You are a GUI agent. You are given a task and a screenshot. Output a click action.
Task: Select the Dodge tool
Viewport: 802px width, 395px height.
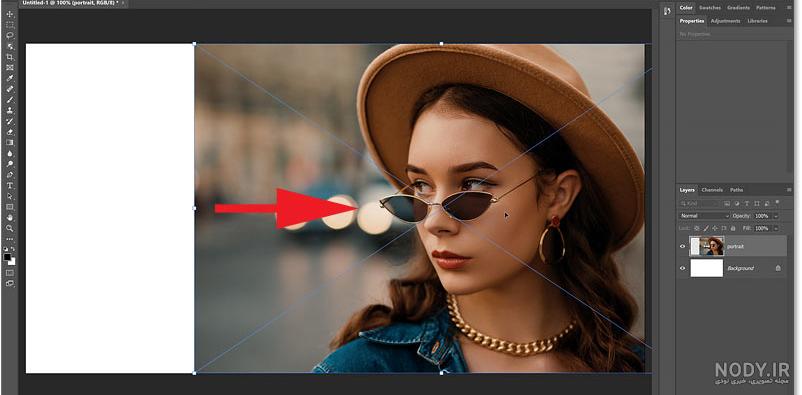10,164
